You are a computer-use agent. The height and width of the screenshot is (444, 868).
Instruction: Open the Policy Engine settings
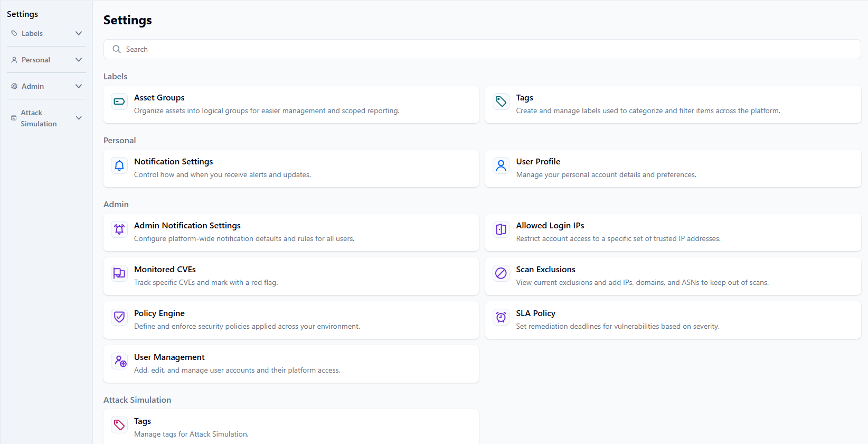[291, 320]
